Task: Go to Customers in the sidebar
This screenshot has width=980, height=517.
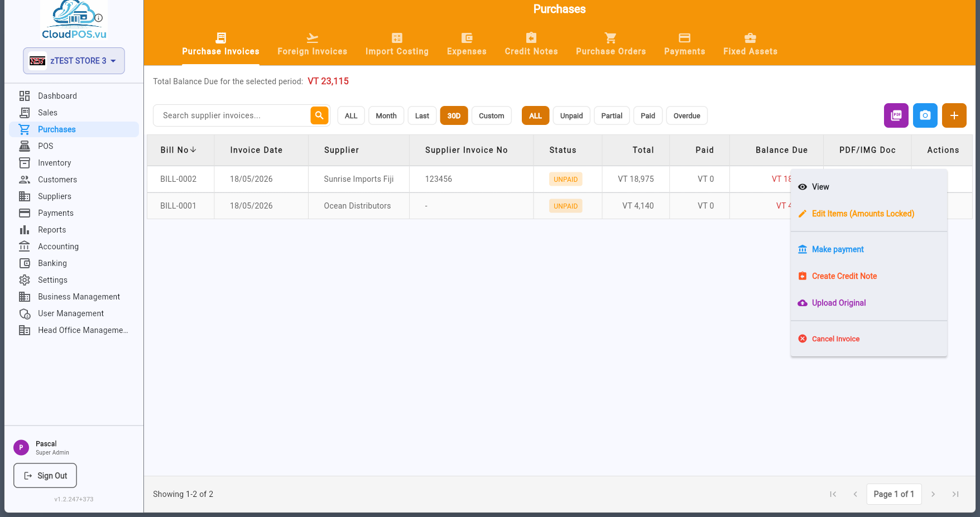Action: [74, 180]
